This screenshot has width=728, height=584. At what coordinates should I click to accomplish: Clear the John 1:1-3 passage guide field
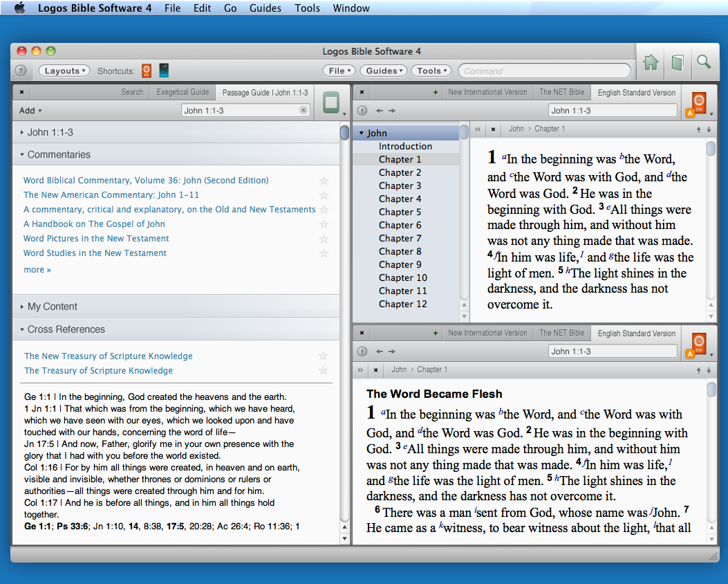click(304, 110)
